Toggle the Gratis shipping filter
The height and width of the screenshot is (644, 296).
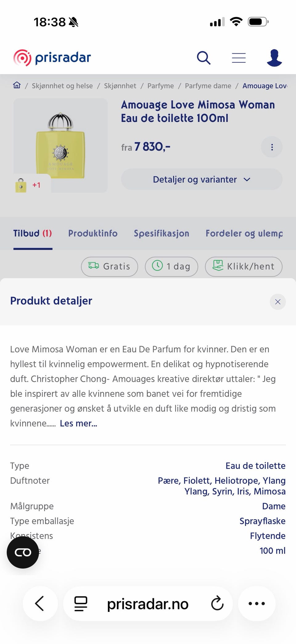(x=109, y=266)
